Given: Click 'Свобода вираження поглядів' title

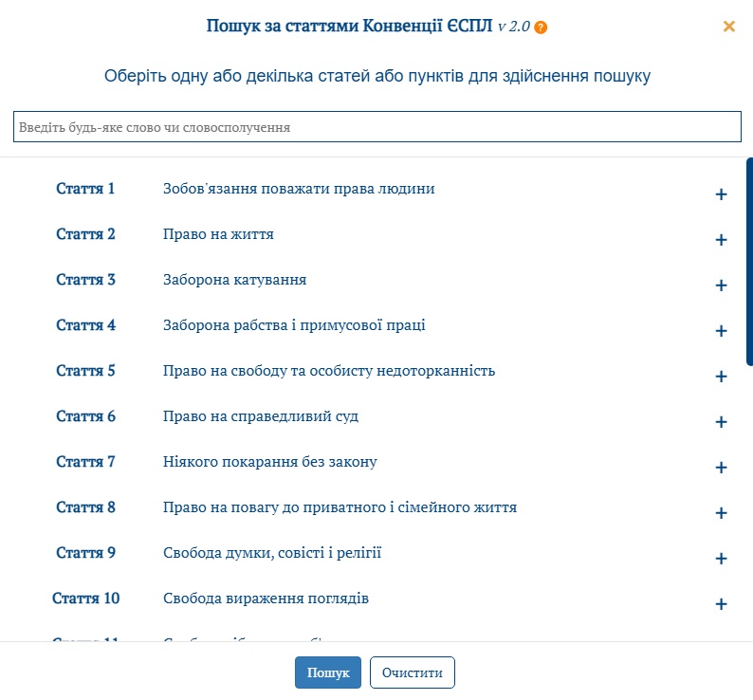Looking at the screenshot, I should coord(266,599).
